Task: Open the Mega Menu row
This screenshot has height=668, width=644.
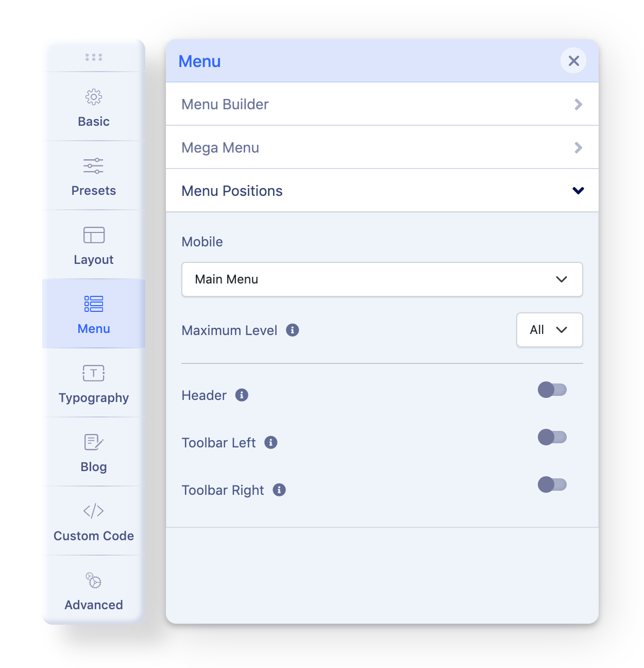Action: pyautogui.click(x=382, y=147)
